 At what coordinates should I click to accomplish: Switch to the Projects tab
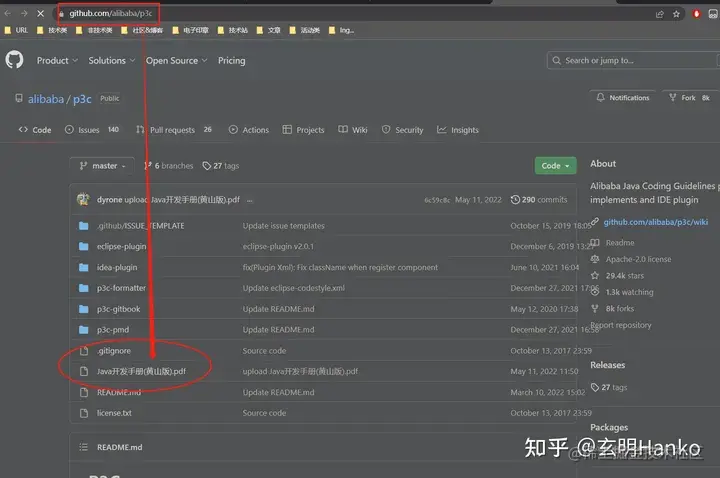point(304,130)
